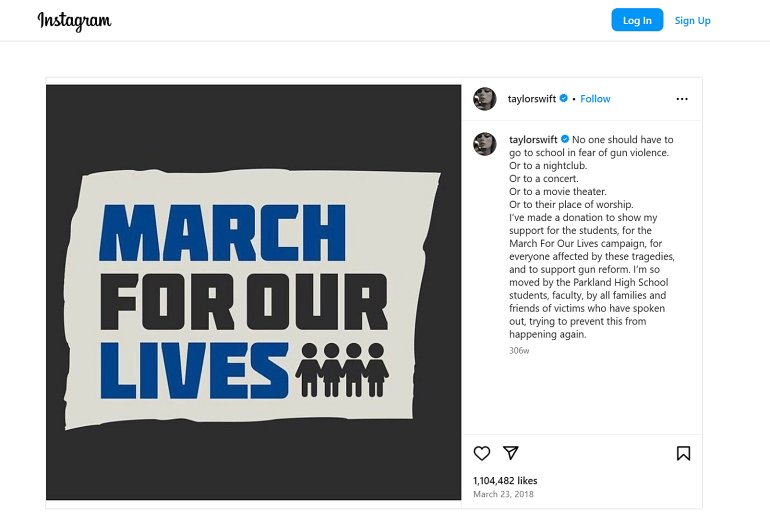The height and width of the screenshot is (513, 770).
Task: Share the post via paper plane icon
Action: (511, 453)
